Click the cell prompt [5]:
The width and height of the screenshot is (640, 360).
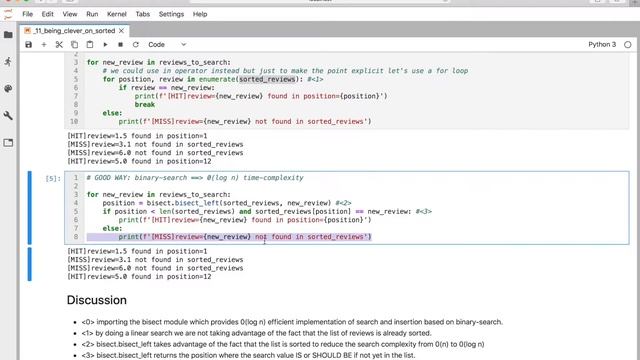click(53, 178)
